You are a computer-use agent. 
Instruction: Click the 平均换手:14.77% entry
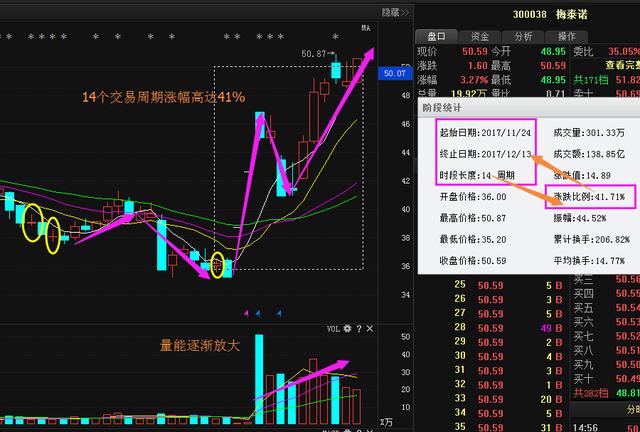tap(589, 261)
